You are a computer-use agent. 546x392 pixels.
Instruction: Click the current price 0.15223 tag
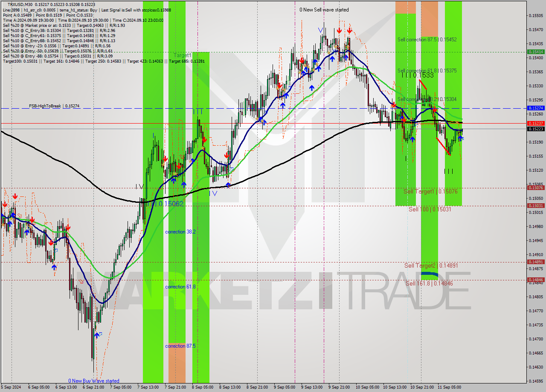pos(536,129)
